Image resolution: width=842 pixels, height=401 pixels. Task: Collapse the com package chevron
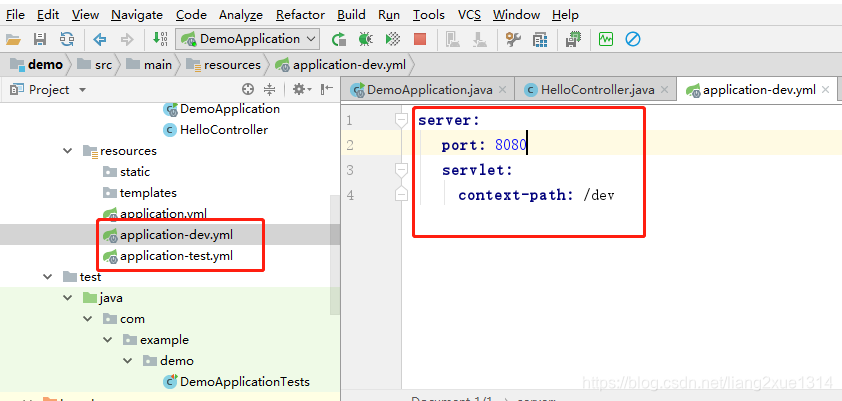(88, 319)
